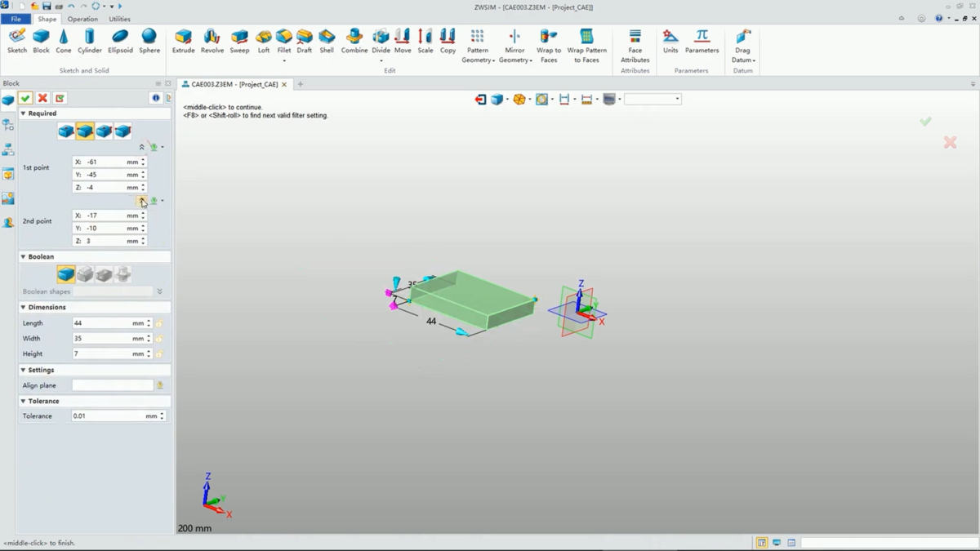Image resolution: width=980 pixels, height=551 pixels.
Task: Click the Block tool in ribbon
Action: (41, 41)
